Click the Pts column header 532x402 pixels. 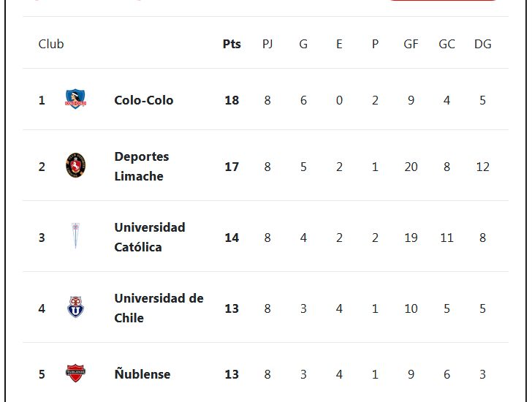(x=232, y=44)
